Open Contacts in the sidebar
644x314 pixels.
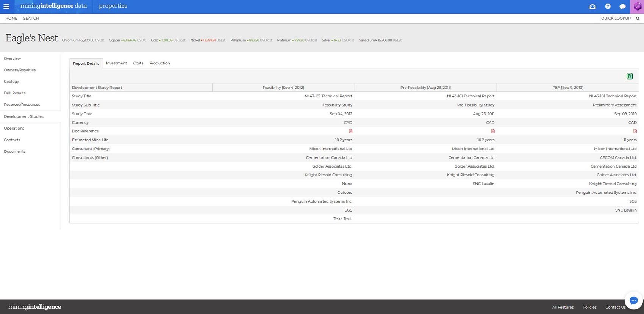point(12,140)
